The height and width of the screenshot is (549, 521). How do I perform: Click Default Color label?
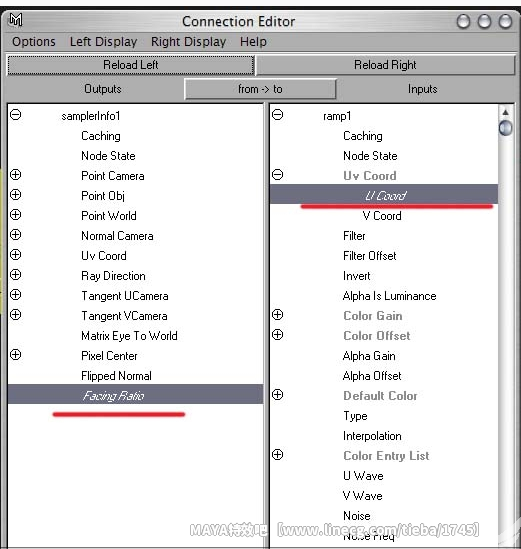point(380,396)
